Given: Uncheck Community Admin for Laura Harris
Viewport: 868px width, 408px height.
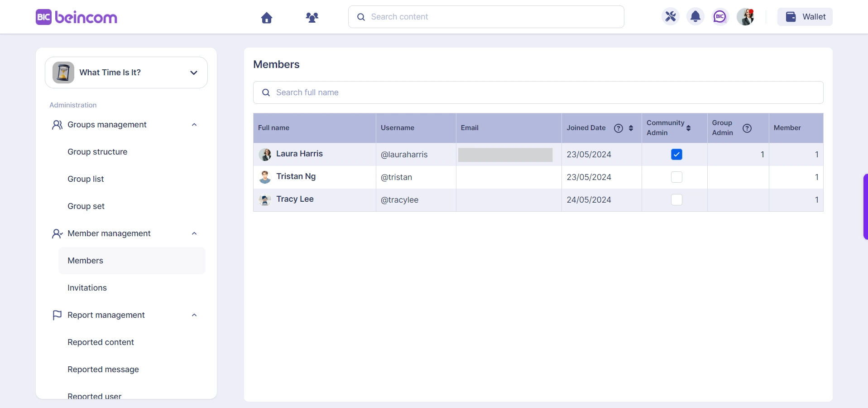Looking at the screenshot, I should 676,155.
